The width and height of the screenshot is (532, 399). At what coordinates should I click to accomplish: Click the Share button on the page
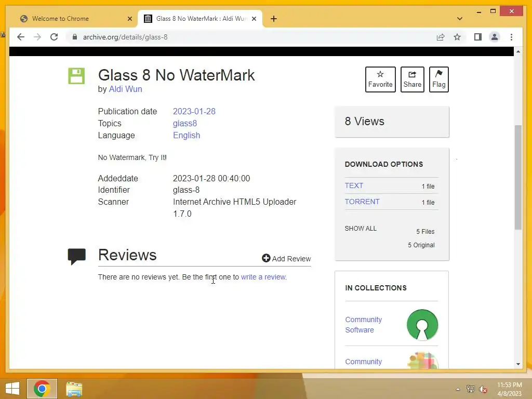(x=412, y=79)
